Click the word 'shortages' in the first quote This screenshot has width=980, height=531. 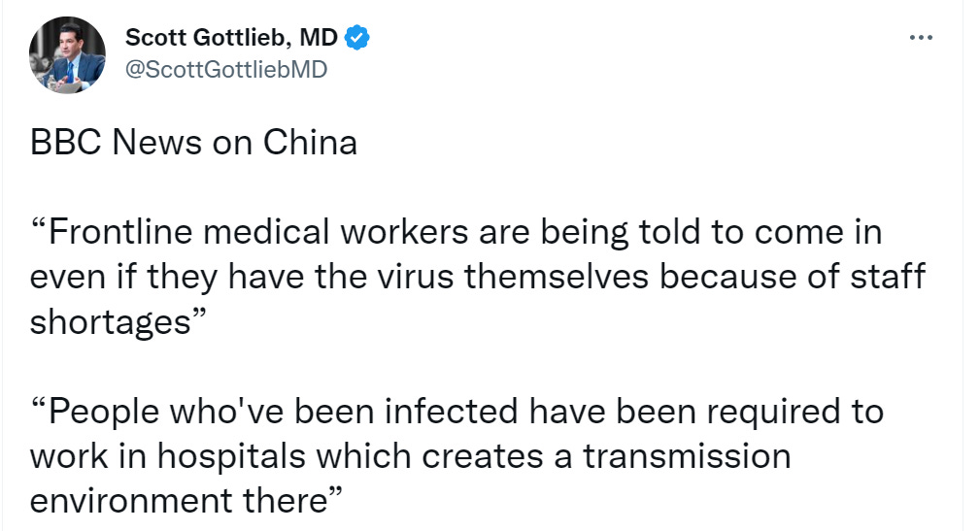(111, 323)
